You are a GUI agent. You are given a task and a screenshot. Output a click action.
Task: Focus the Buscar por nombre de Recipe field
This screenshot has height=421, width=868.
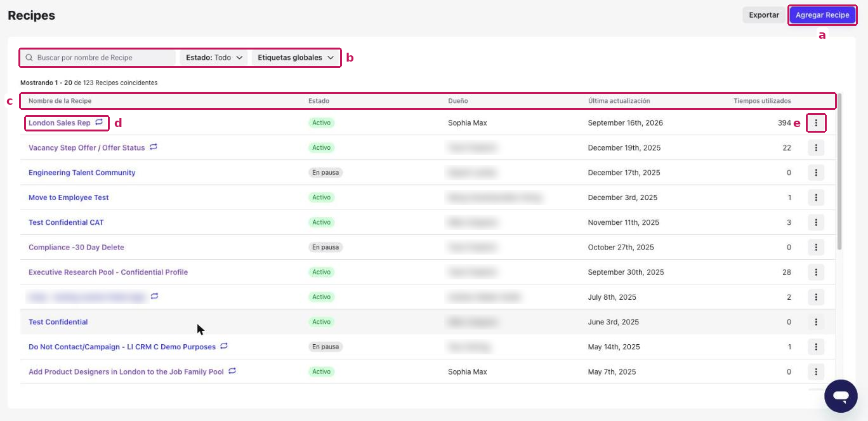(98, 58)
